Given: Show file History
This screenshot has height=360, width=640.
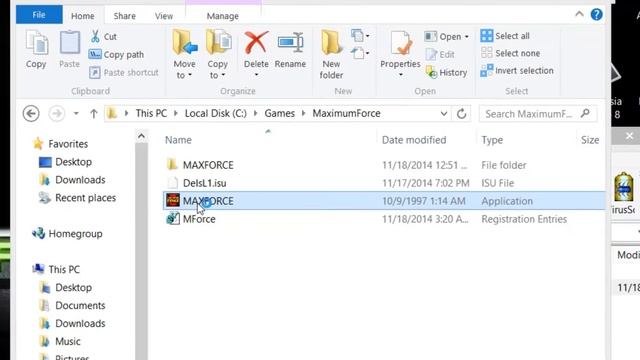Looking at the screenshot, I should (x=447, y=72).
